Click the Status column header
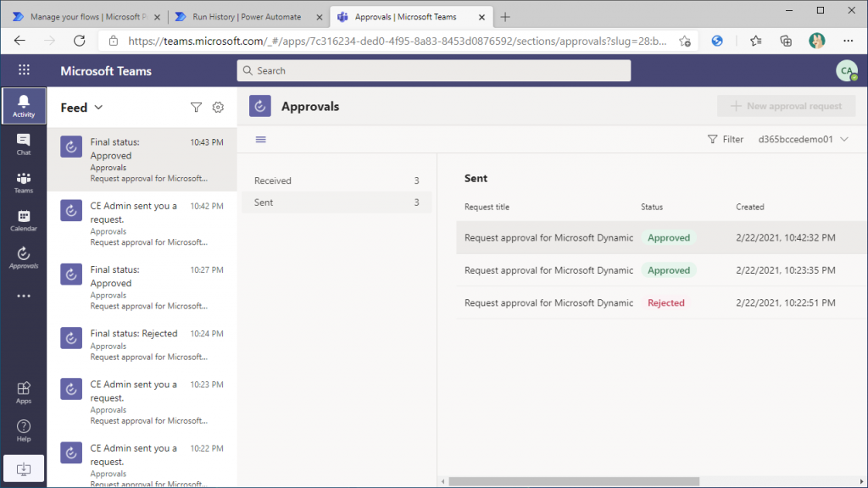The height and width of the screenshot is (488, 868). [x=652, y=207]
